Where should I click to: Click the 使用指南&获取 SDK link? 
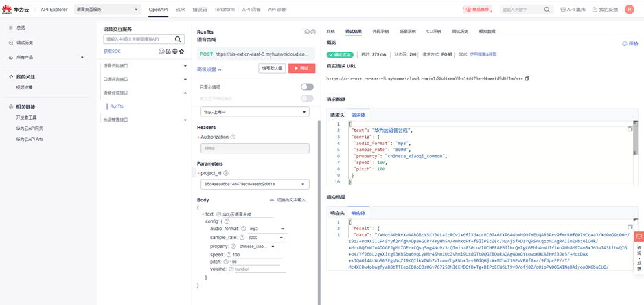(x=483, y=54)
